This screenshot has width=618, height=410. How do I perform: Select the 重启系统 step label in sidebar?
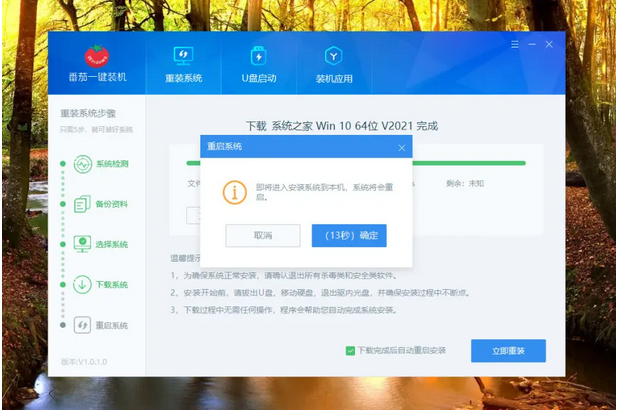tap(112, 326)
